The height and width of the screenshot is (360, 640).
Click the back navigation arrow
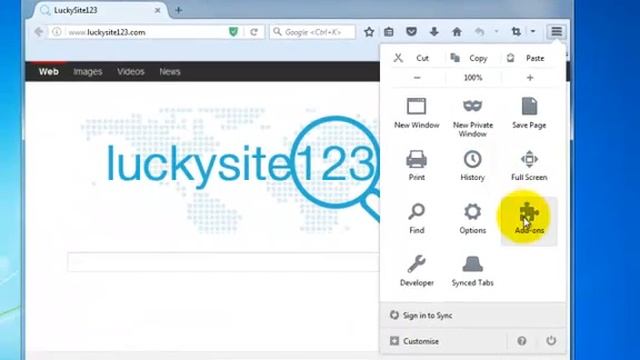(39, 32)
